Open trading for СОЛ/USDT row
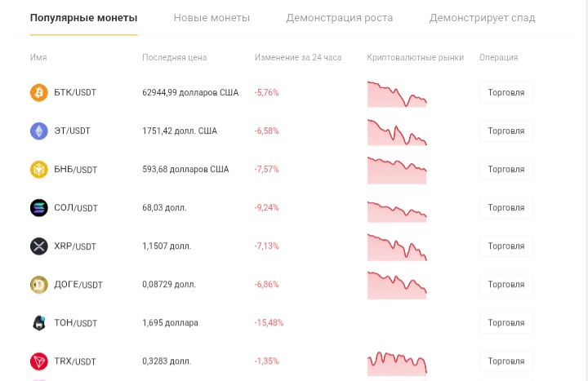Screen dimensions: 588x381 pyautogui.click(x=506, y=207)
